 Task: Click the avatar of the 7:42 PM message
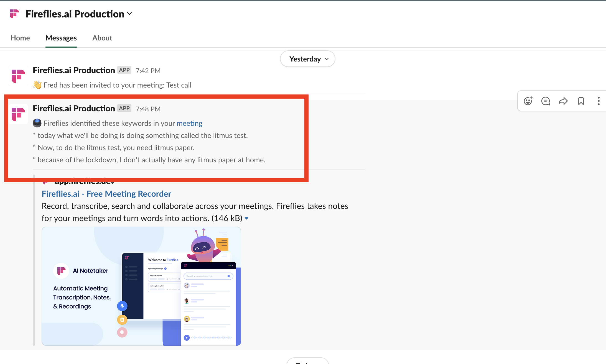[18, 76]
